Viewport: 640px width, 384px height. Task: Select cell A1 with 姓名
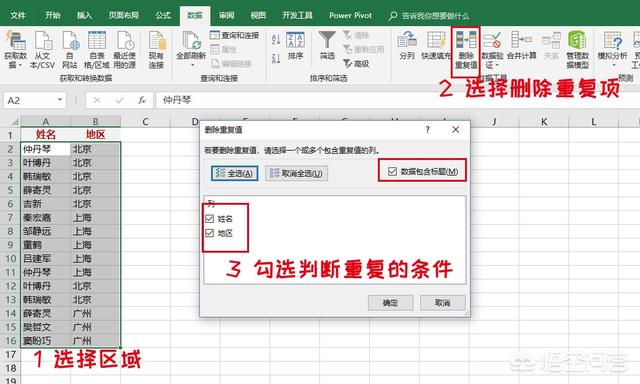coord(46,135)
